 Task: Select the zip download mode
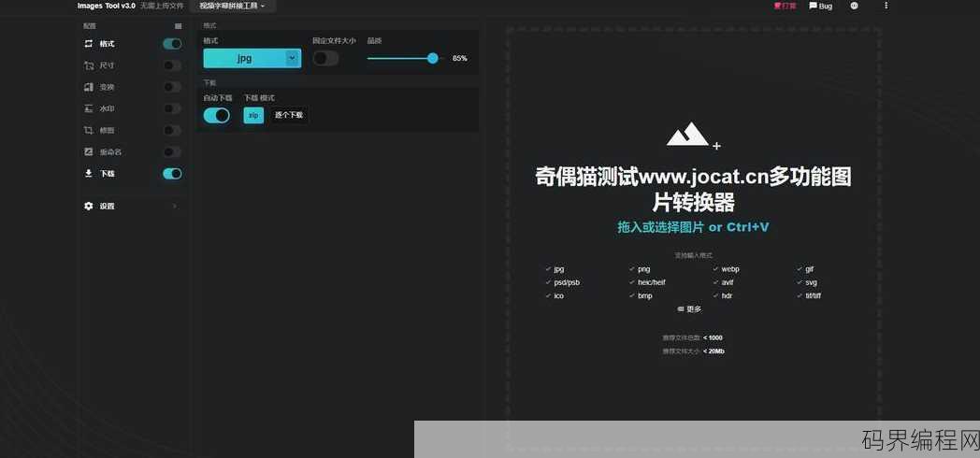click(253, 116)
